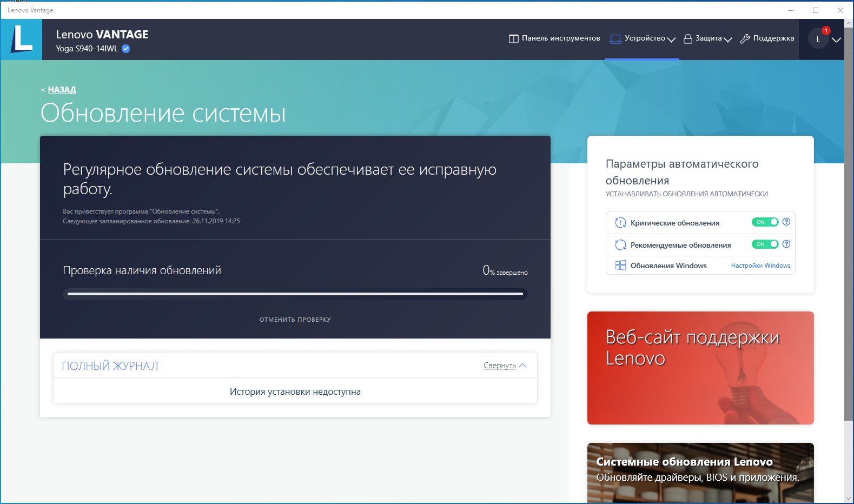This screenshot has height=504, width=854.
Task: Click the verified checkmark badge beside Yoga S940-14IWL
Action: [x=126, y=49]
